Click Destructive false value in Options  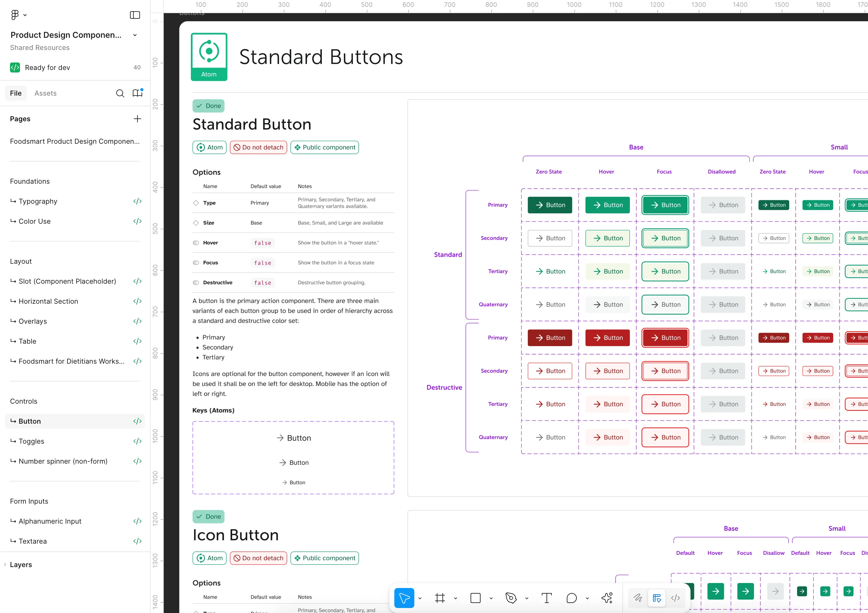(262, 283)
